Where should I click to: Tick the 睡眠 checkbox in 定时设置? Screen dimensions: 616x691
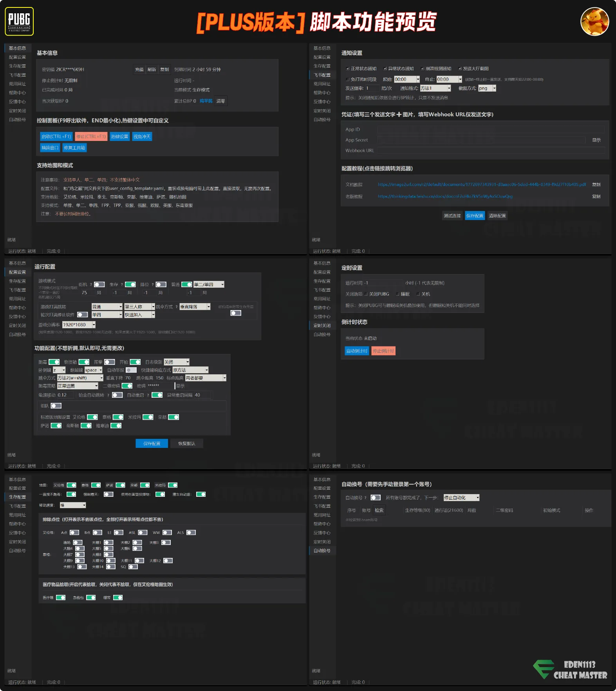[x=397, y=294]
